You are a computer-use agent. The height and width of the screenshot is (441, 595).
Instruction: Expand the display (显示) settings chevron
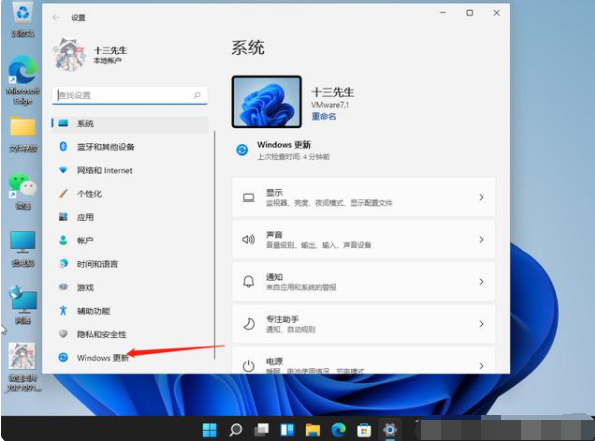pos(481,197)
